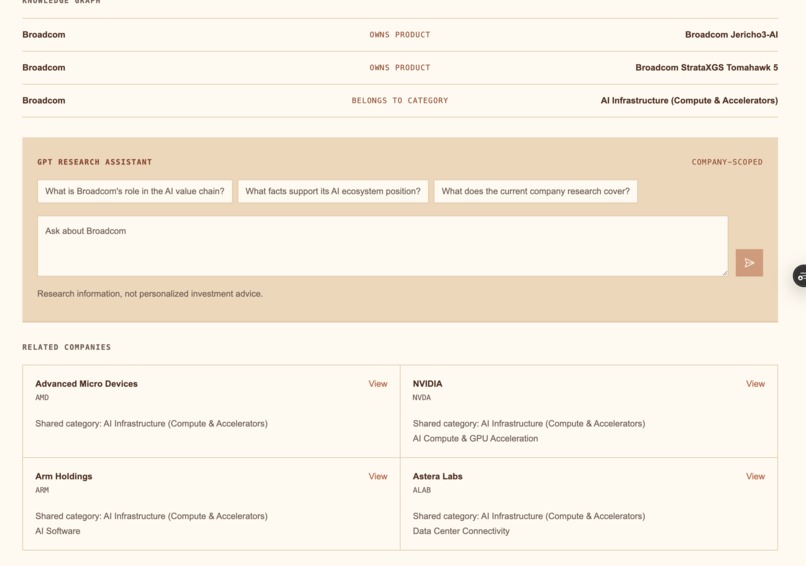Click the shared category line under Astera Labs
Screen dimensions: 806x566
[528, 516]
